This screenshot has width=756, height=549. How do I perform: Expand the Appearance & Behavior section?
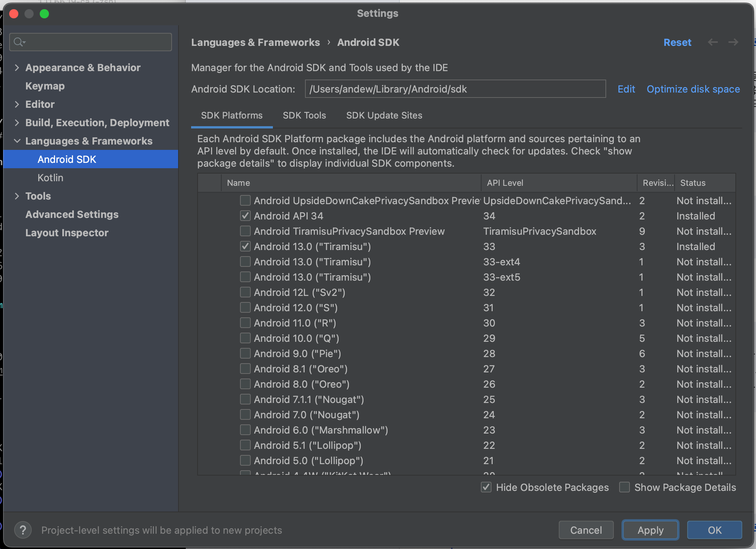pos(17,68)
